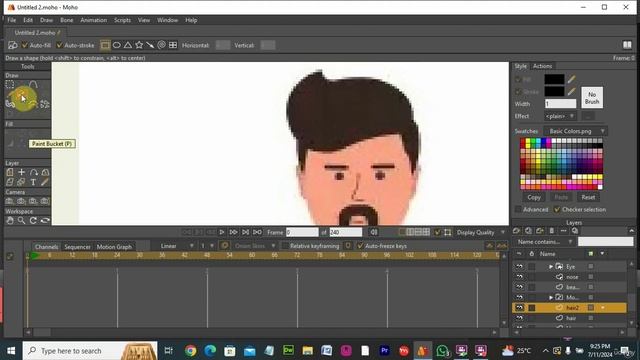The image size is (640, 360).
Task: Open the hair2 layer dropdown arrow
Action: [602, 308]
